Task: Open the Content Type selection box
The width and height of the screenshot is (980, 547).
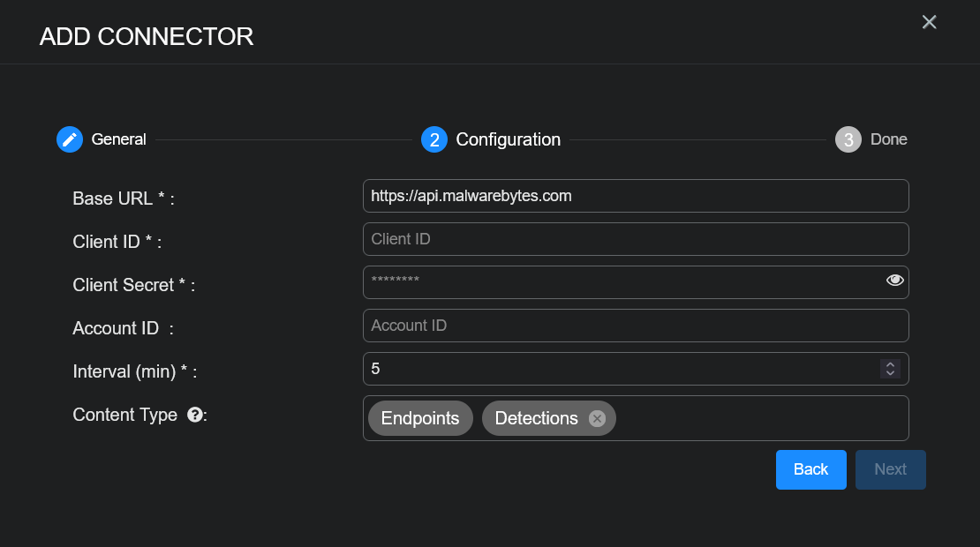Action: pos(759,418)
